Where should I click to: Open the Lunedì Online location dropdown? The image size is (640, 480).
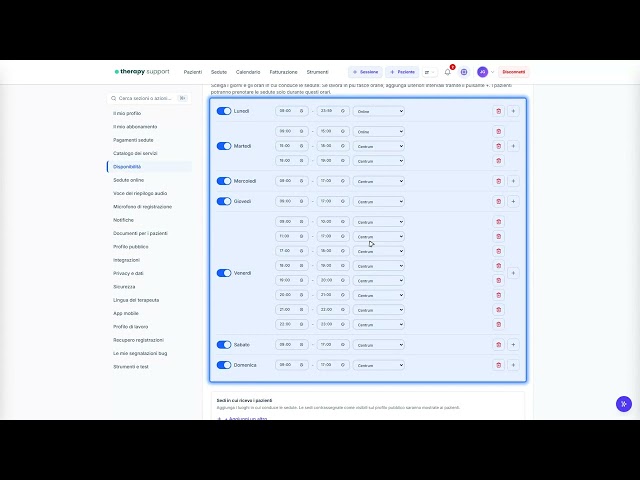coord(379,111)
